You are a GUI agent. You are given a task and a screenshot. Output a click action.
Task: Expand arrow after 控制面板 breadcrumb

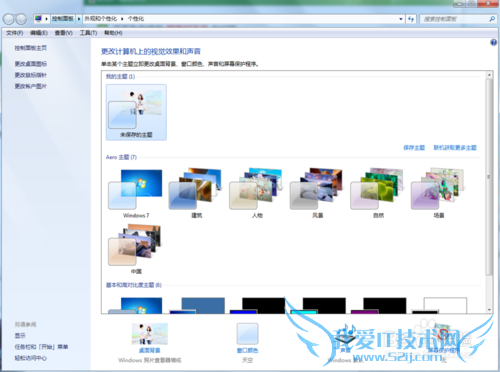click(79, 19)
